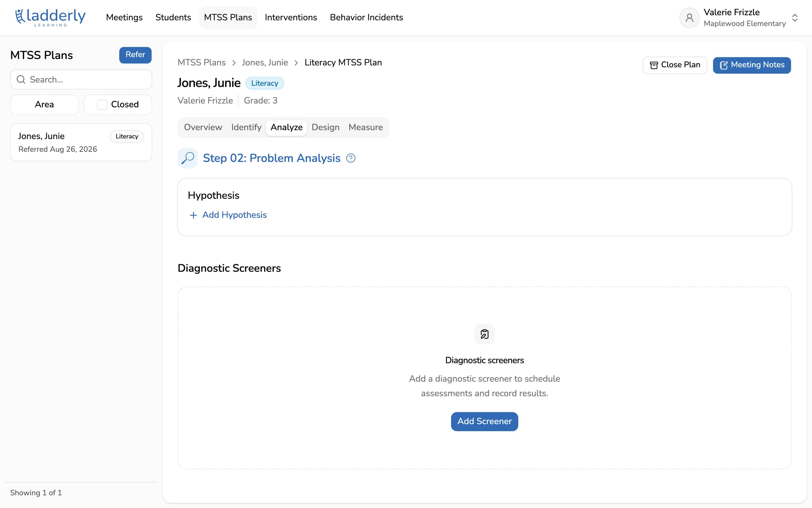Open MTSS Plans breadcrumb link
This screenshot has width=812, height=508.
pyautogui.click(x=202, y=62)
